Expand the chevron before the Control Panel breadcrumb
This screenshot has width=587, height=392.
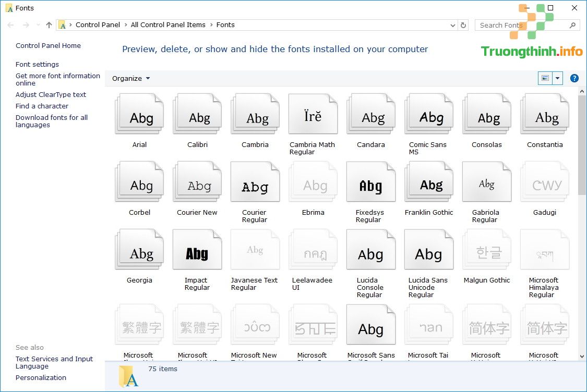(x=70, y=24)
